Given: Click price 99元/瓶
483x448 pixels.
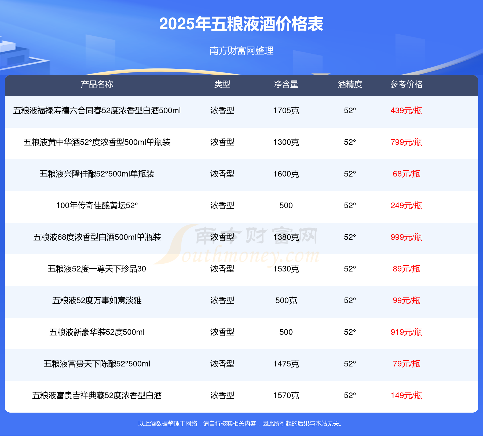Looking at the screenshot, I should point(407,300).
